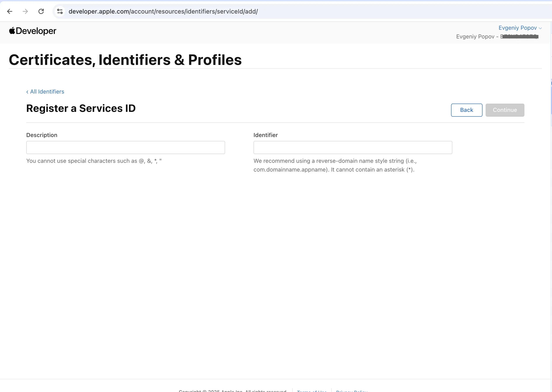Click the browser forward arrow
552x392 pixels.
coord(25,11)
